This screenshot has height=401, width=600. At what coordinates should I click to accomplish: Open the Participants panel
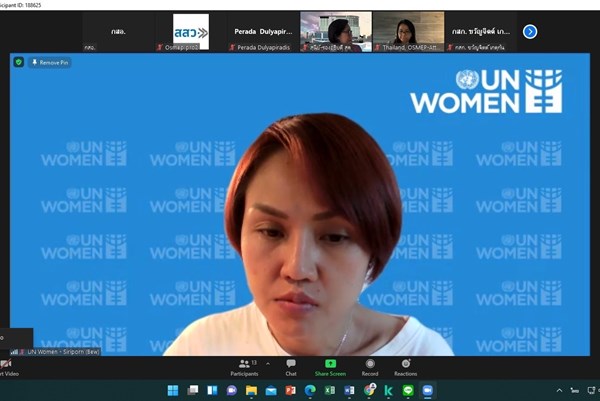(245, 368)
